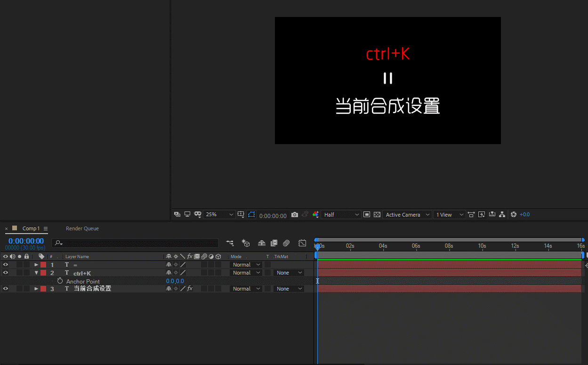
Task: Switch to the Render Queue tab
Action: pyautogui.click(x=82, y=228)
